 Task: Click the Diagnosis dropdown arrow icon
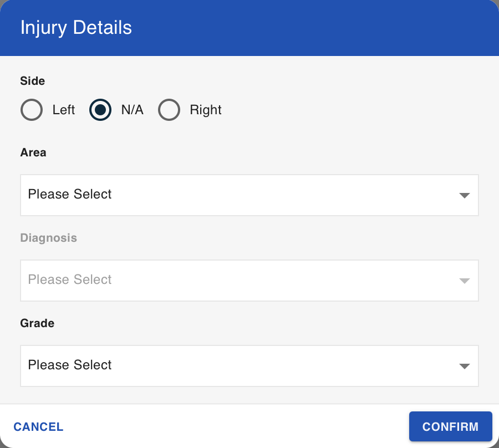465,281
